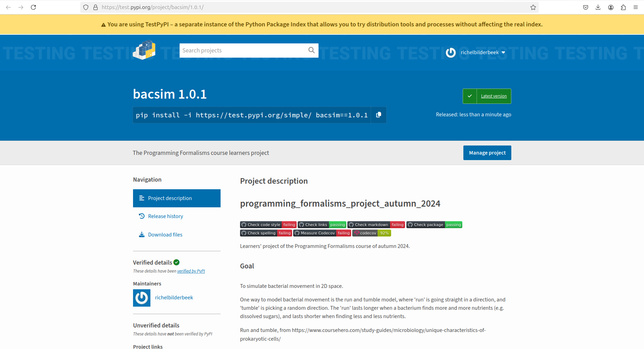Expand the richelbilderbeek account dropdown

[504, 52]
